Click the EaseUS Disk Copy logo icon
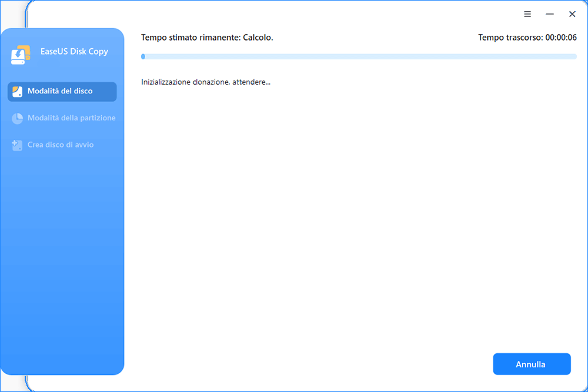The image size is (588, 392). [x=21, y=55]
